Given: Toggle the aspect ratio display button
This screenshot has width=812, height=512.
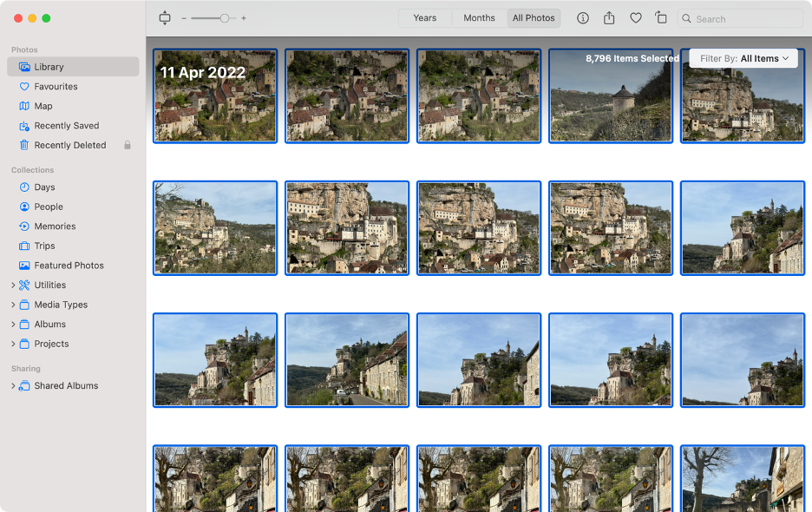Looking at the screenshot, I should coord(164,17).
